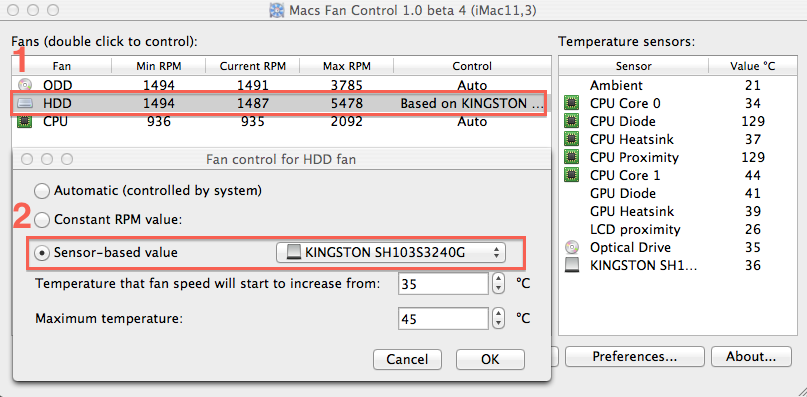This screenshot has height=397, width=807.
Task: Select the CPU Diode sensor label
Action: point(623,122)
